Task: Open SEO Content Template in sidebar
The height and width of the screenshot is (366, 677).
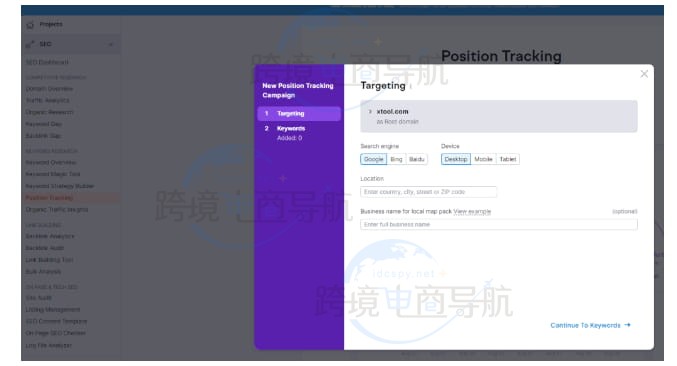Action: pyautogui.click(x=56, y=322)
